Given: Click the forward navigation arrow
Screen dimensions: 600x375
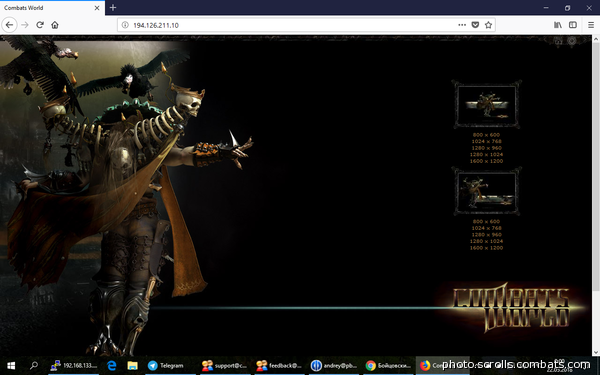Looking at the screenshot, I should pos(25,25).
